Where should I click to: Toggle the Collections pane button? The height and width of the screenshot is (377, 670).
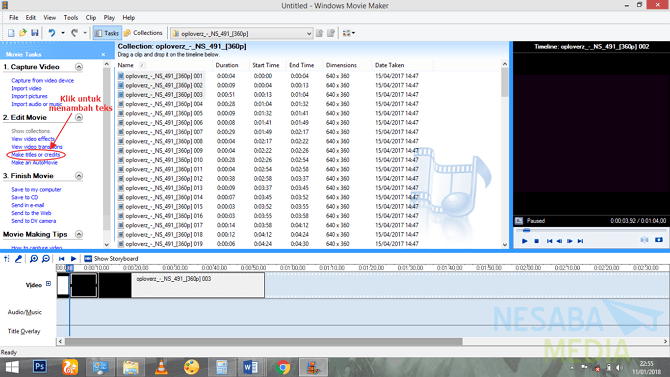point(143,33)
